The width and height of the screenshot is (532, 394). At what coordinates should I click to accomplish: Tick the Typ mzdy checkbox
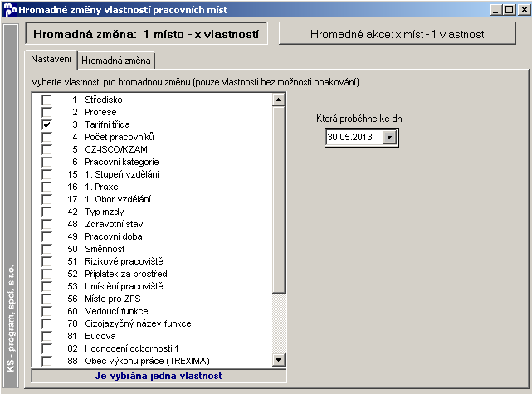pos(46,212)
